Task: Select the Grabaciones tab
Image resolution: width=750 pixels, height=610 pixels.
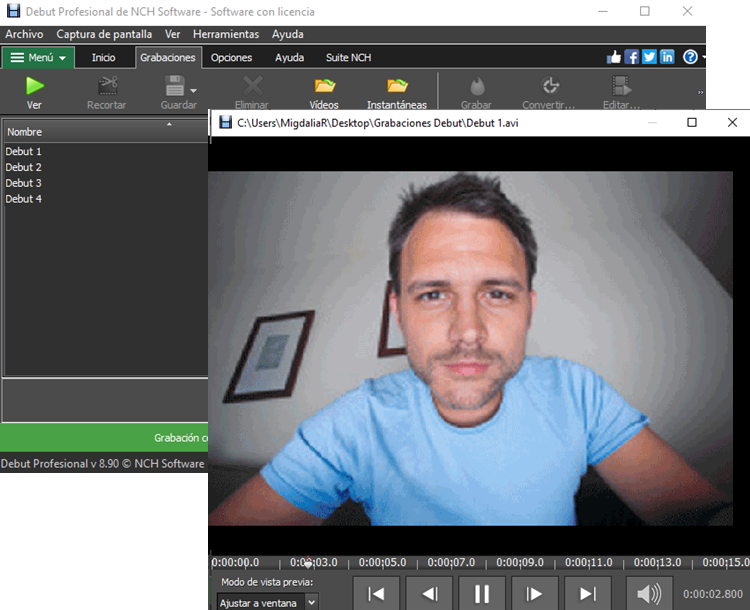Action: point(168,57)
